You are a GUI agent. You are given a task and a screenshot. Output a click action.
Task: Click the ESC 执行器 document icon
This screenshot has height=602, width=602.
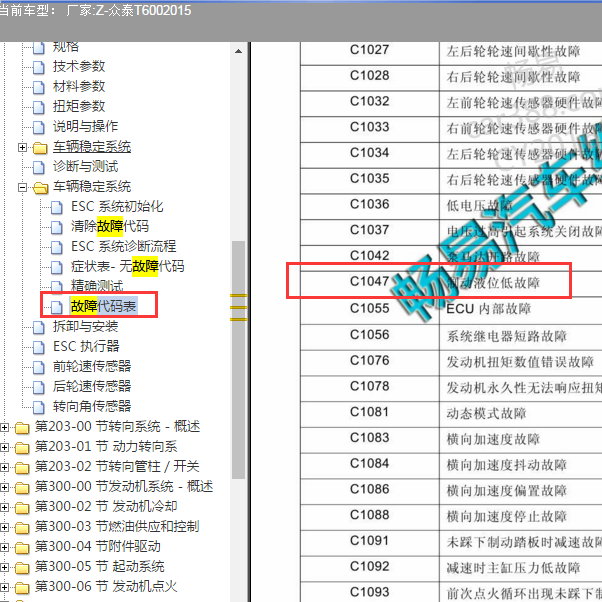pyautogui.click(x=38, y=347)
